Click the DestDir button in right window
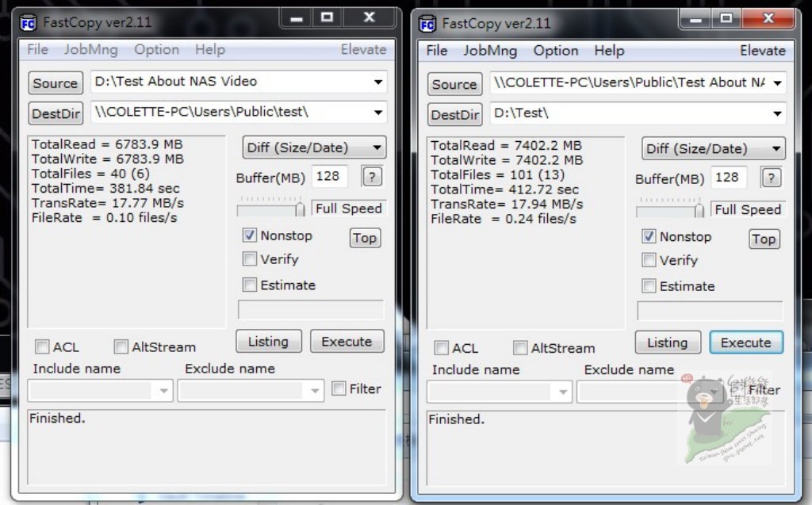Image resolution: width=812 pixels, height=505 pixels. tap(454, 114)
